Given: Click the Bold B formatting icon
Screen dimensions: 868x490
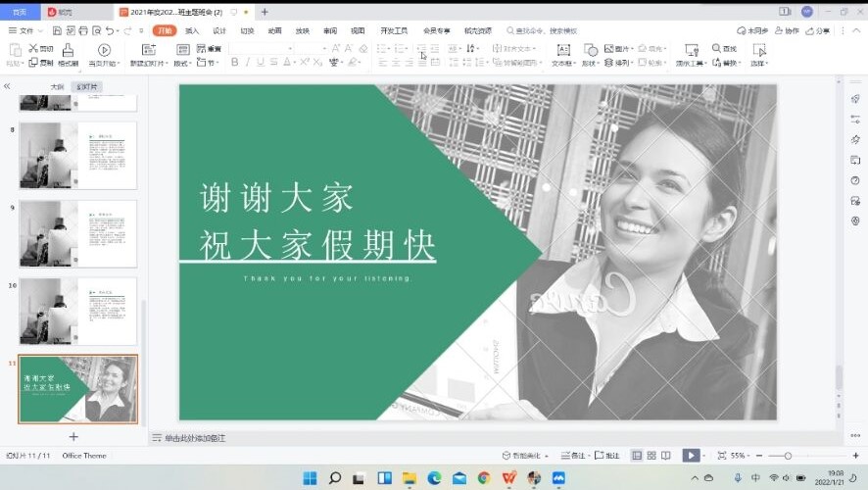Looking at the screenshot, I should point(235,63).
